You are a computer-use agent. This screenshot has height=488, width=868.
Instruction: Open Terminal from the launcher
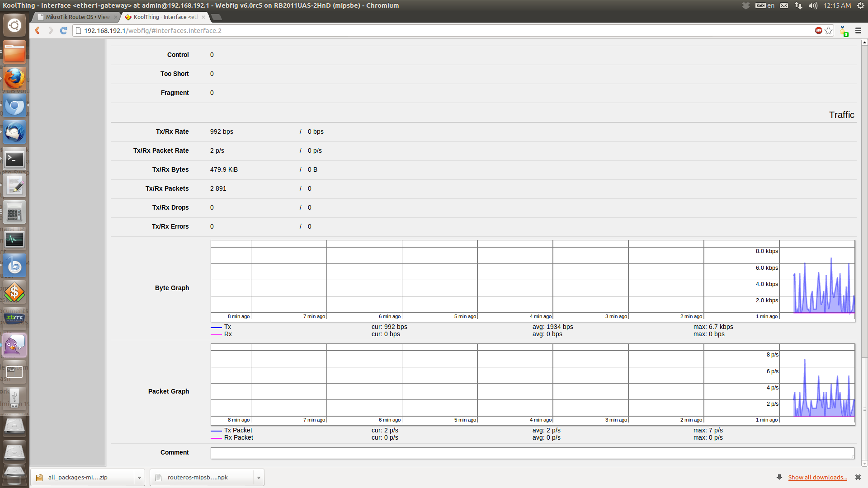click(14, 159)
